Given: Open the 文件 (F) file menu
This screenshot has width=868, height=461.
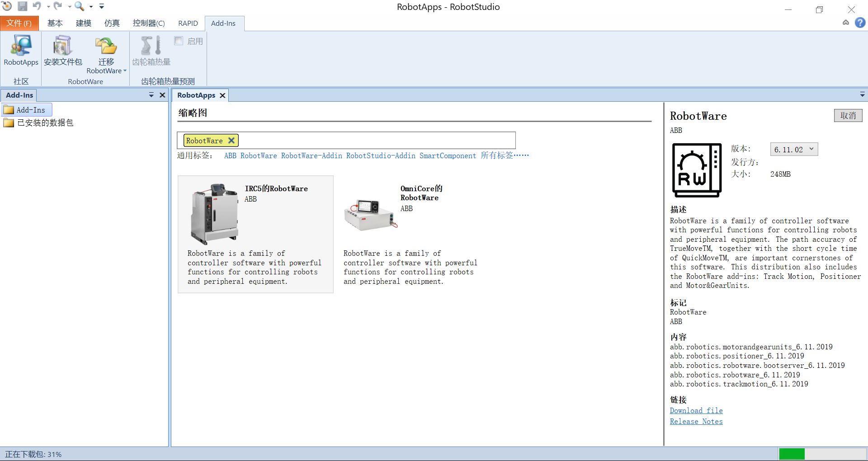Looking at the screenshot, I should pos(19,23).
